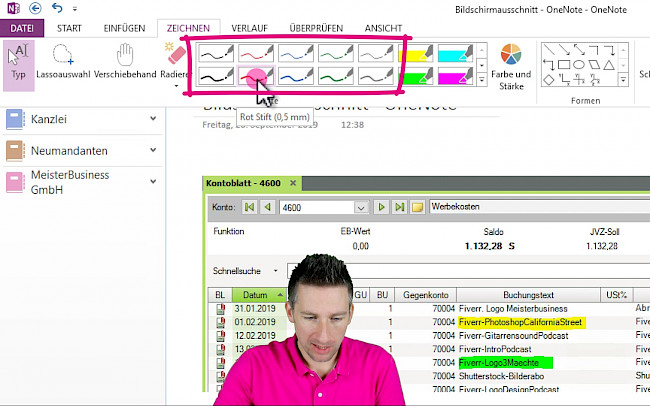Open the quick access toolbar customize arrow
The image size is (650, 406).
pos(75,8)
